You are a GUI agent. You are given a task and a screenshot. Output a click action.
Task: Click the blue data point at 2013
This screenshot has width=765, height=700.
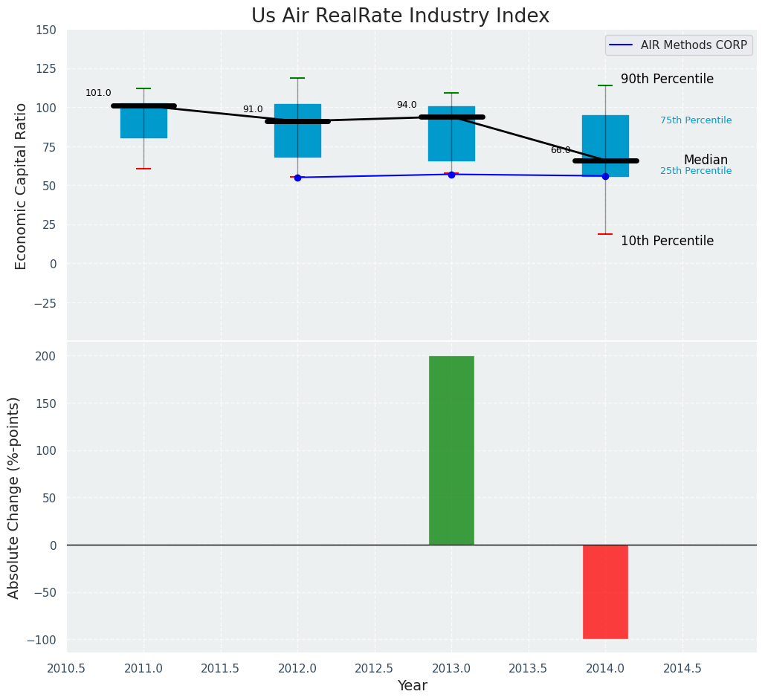click(x=451, y=175)
